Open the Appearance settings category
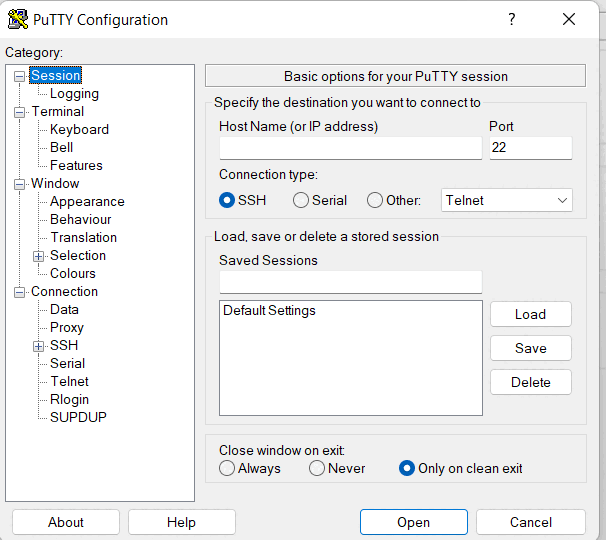This screenshot has width=606, height=540. pyautogui.click(x=87, y=201)
